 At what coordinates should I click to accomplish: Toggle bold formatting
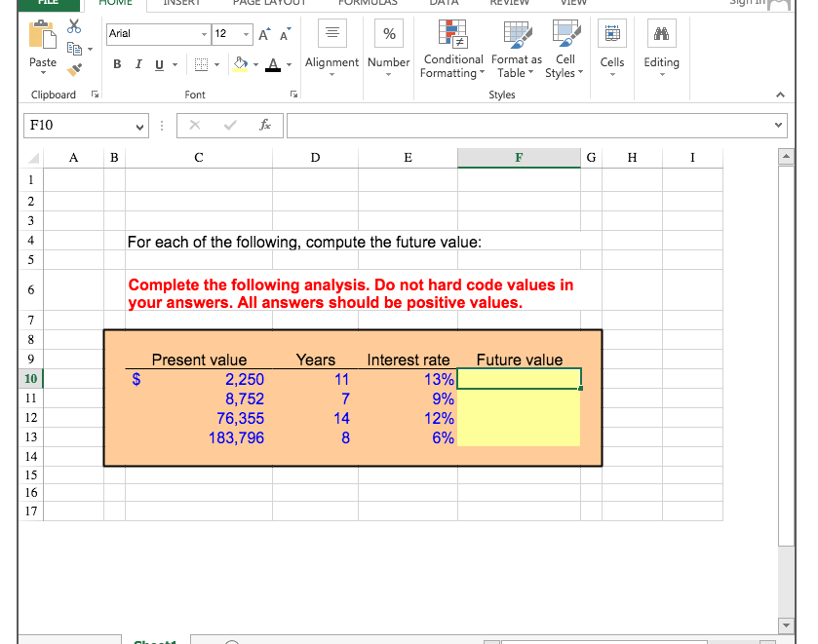pos(117,62)
